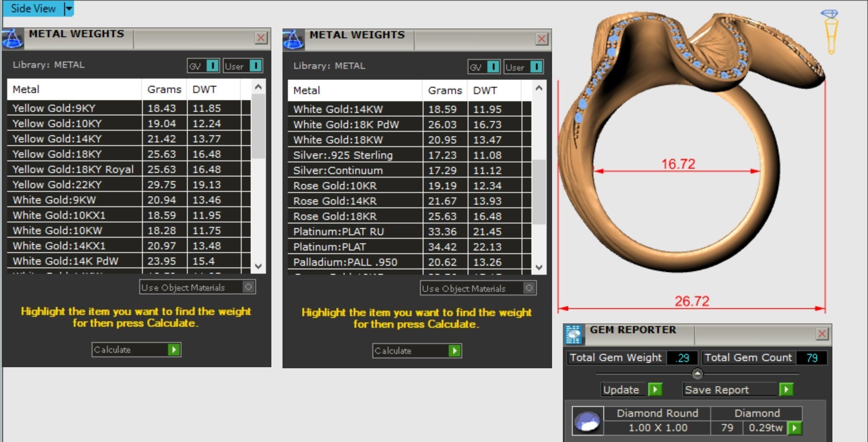
Task: Click scrollbar thumb of left metal list
Action: click(x=258, y=126)
